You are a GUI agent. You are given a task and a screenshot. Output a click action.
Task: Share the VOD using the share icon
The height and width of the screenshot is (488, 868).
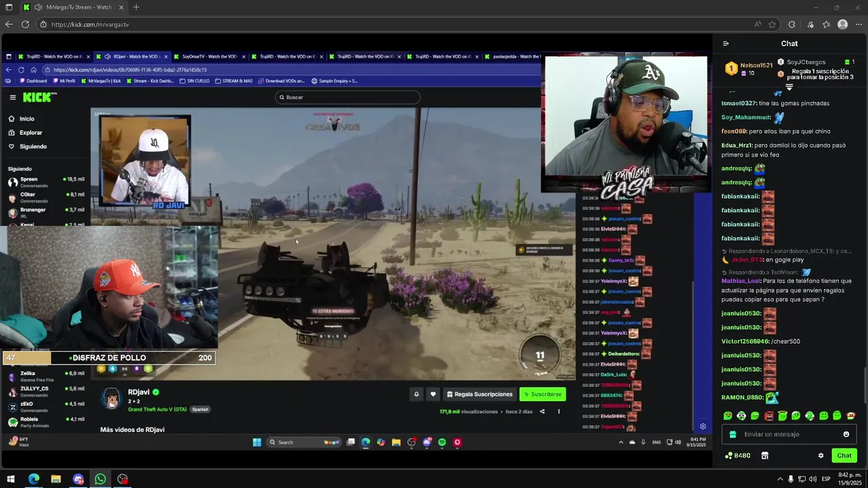coord(542,411)
